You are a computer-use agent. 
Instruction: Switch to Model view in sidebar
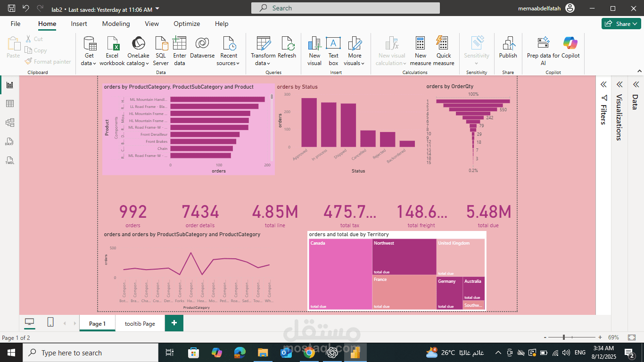pos(9,123)
